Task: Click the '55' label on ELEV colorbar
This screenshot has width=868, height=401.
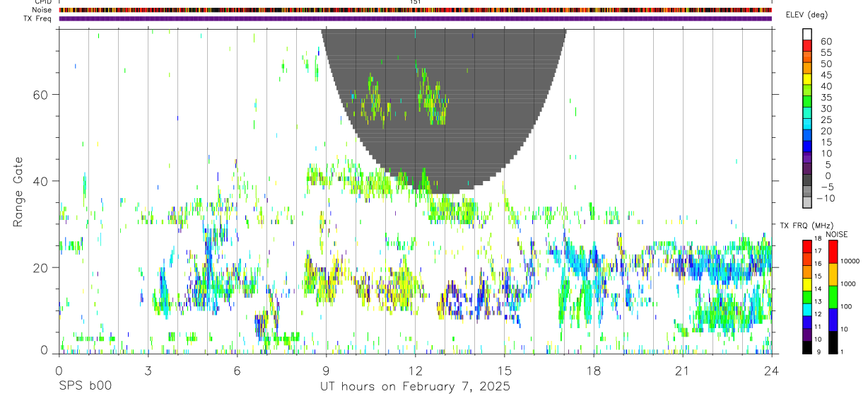Action: [826, 52]
